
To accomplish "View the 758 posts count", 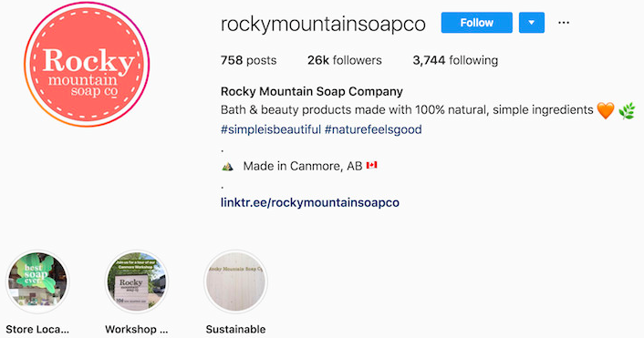I will (248, 60).
